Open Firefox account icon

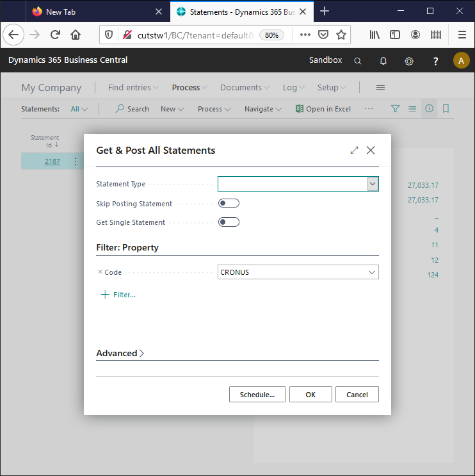(415, 35)
